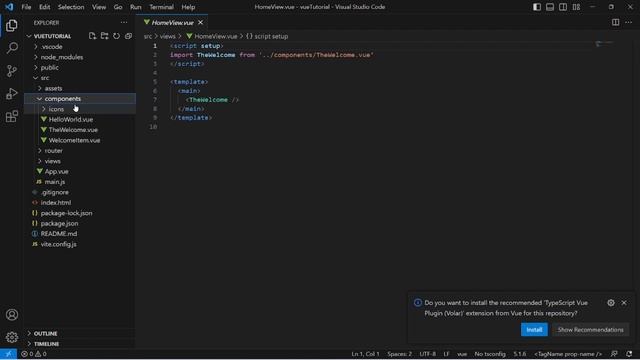Viewport: 640px width, 360px height.
Task: Open the Edit menu
Action: point(44,7)
